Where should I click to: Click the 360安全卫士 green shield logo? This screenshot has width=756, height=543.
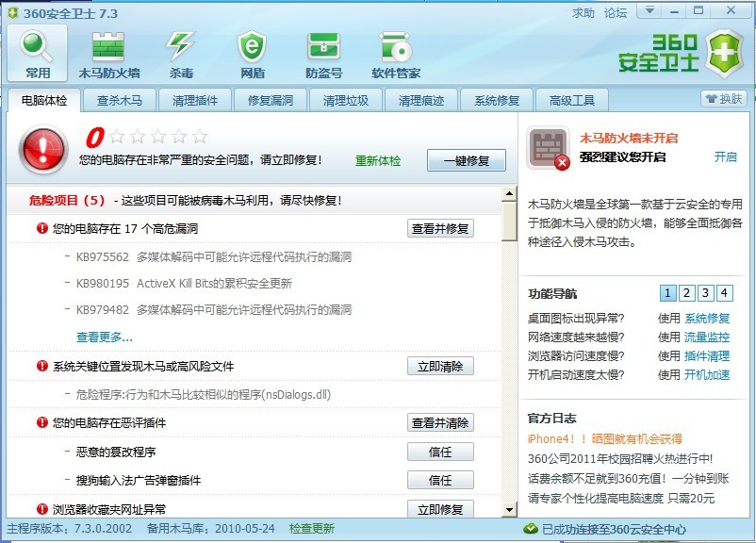725,53
